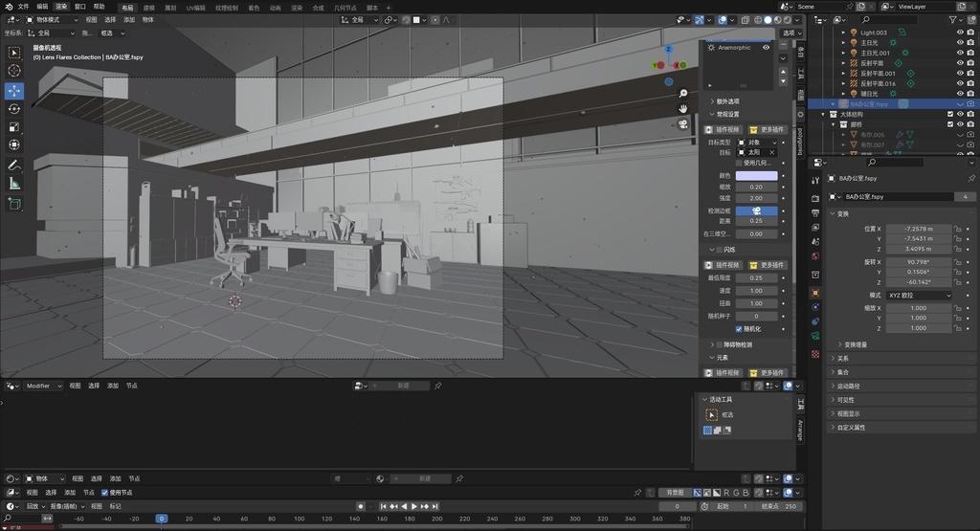Toggle the 使用节点 checkbox

point(105,493)
